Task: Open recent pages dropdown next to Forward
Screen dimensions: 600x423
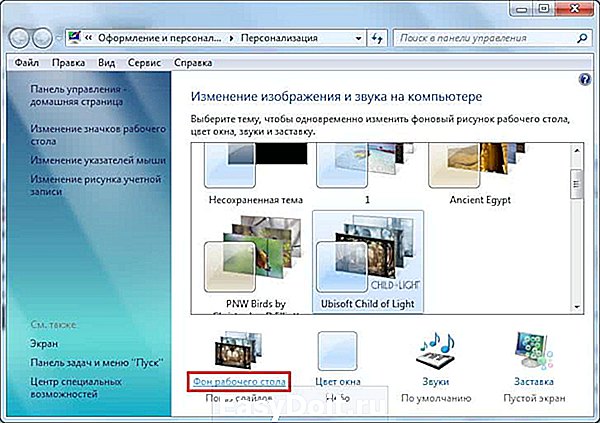Action: (59, 38)
